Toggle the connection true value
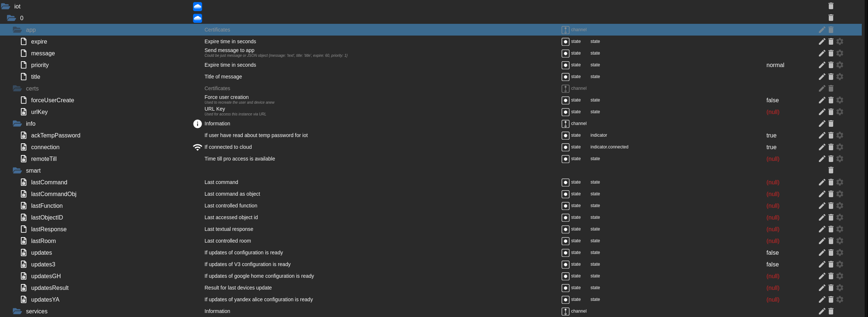 pyautogui.click(x=771, y=147)
